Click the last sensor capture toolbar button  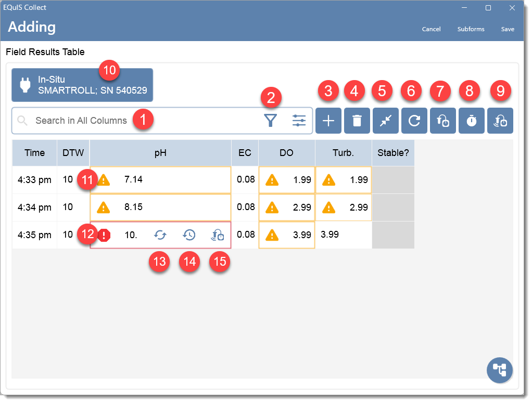(x=500, y=121)
